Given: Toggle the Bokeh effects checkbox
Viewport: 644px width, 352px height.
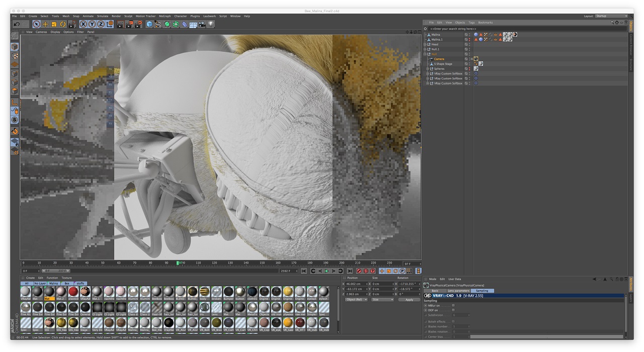Looking at the screenshot, I should coord(453,321).
